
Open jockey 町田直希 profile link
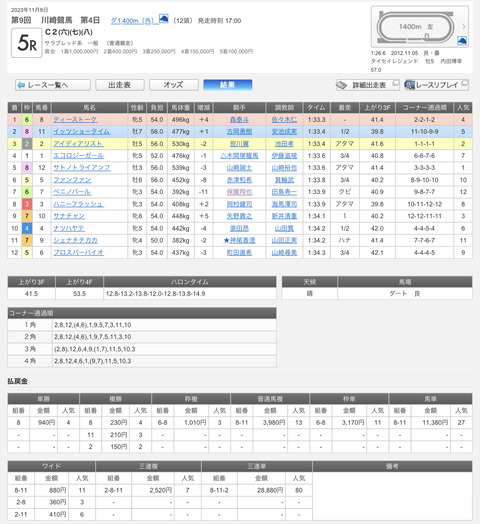(x=239, y=253)
